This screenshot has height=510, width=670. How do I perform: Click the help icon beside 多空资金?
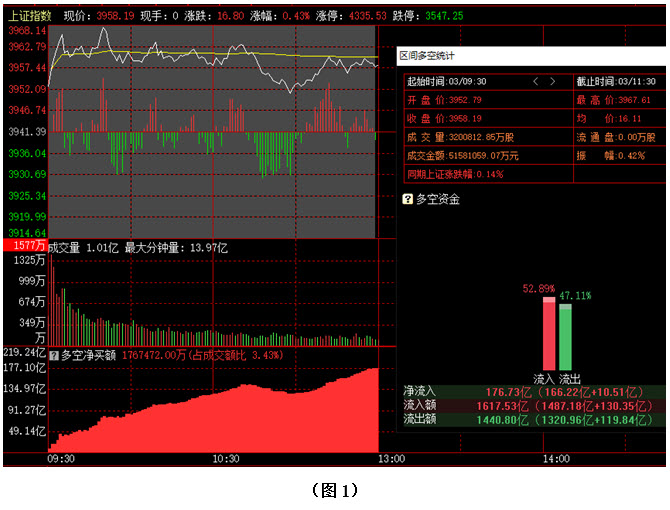407,199
